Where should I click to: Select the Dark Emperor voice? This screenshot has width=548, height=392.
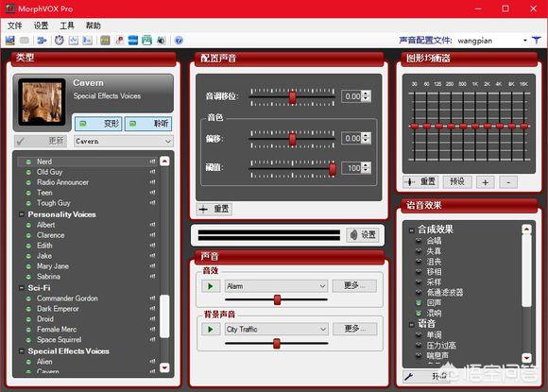click(58, 309)
